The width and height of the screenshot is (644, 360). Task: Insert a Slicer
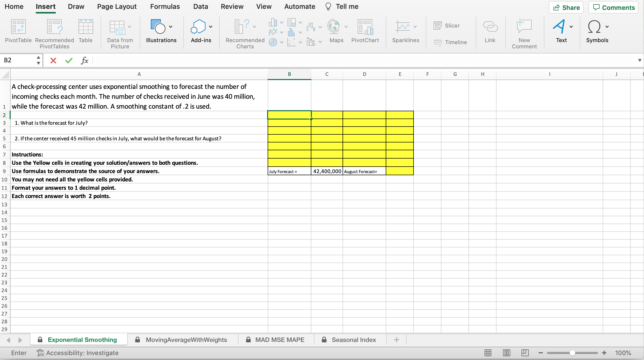click(447, 25)
